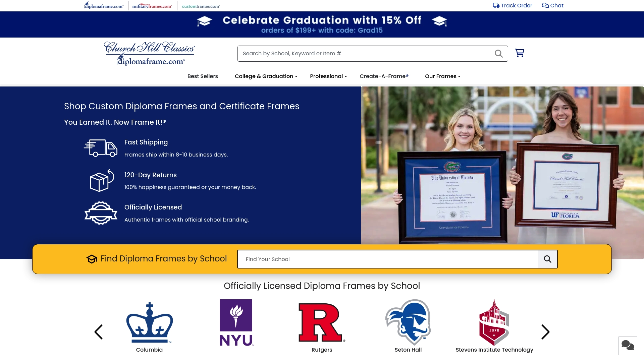Select the NYU torch logo

tap(236, 322)
